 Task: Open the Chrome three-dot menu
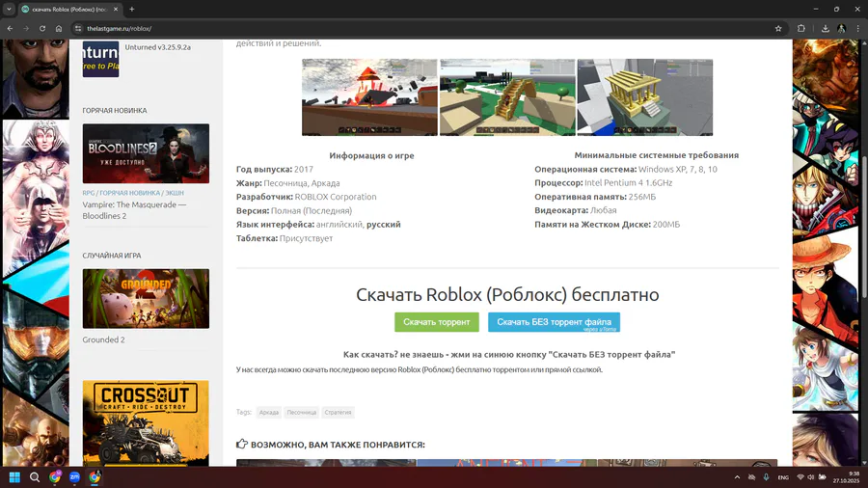pyautogui.click(x=858, y=28)
